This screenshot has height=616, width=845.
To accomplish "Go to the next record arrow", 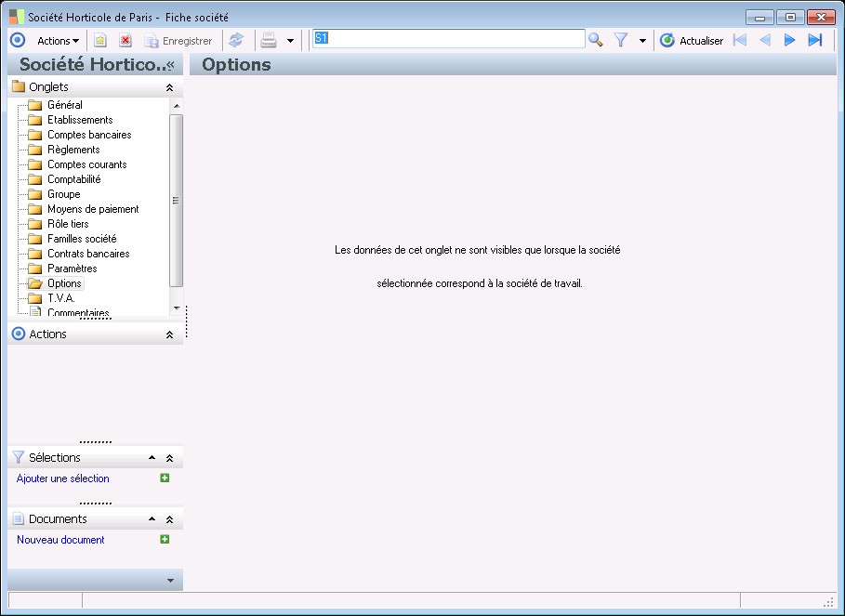I will (x=790, y=40).
